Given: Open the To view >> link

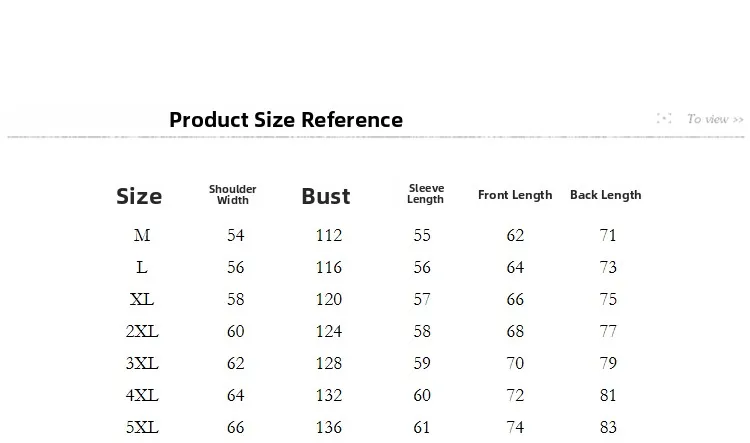Looking at the screenshot, I should (x=715, y=119).
